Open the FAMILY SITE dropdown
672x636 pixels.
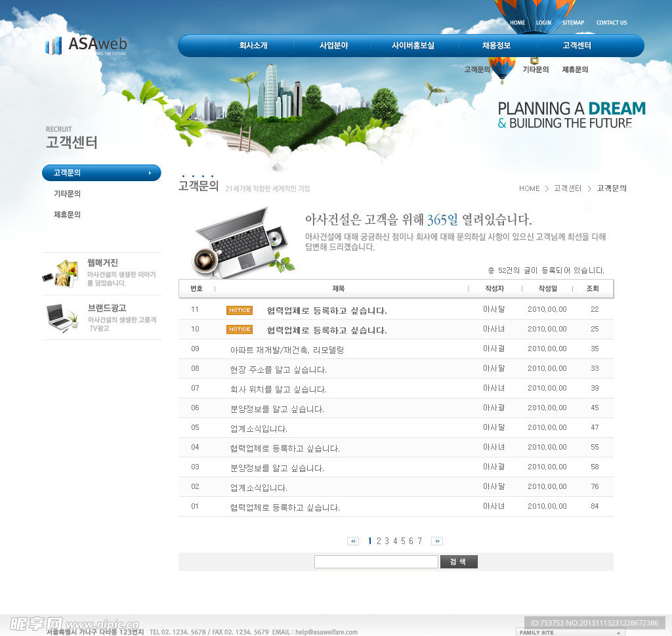click(570, 632)
